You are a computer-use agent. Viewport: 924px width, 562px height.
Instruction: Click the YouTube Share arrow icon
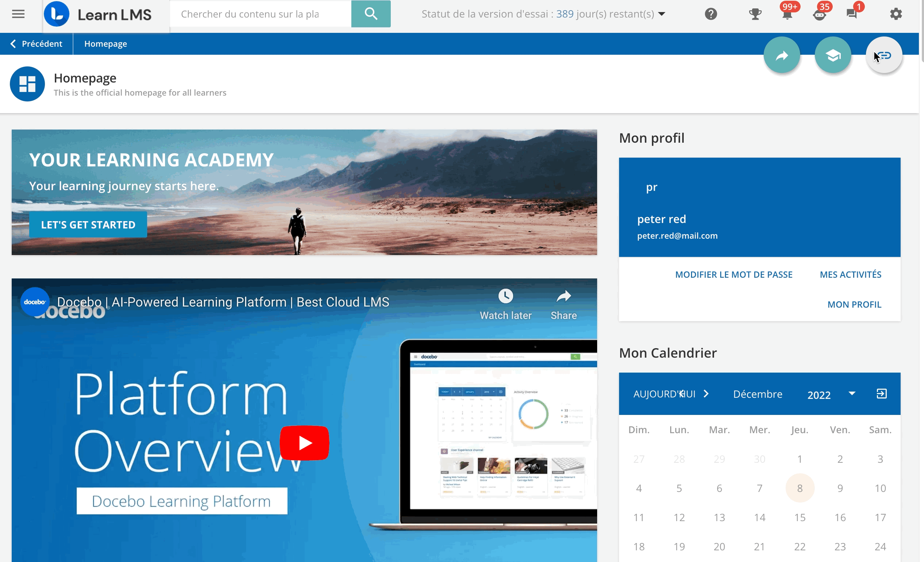click(x=563, y=296)
